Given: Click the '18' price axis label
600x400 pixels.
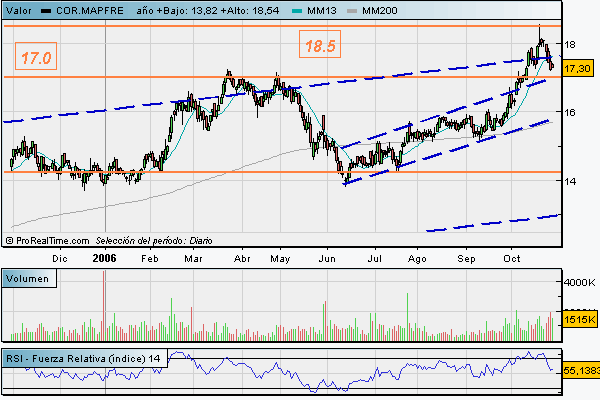Looking at the screenshot, I should click(x=569, y=44).
